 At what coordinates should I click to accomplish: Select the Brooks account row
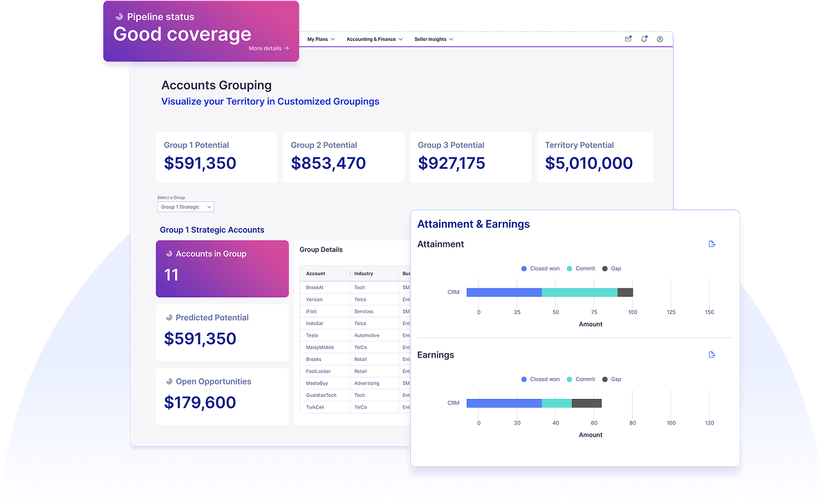(x=355, y=360)
